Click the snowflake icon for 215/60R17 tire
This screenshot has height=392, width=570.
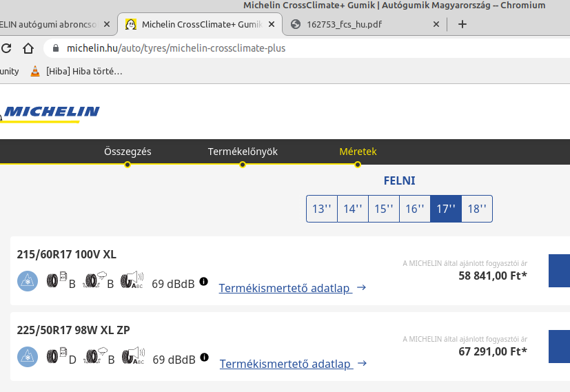28,281
